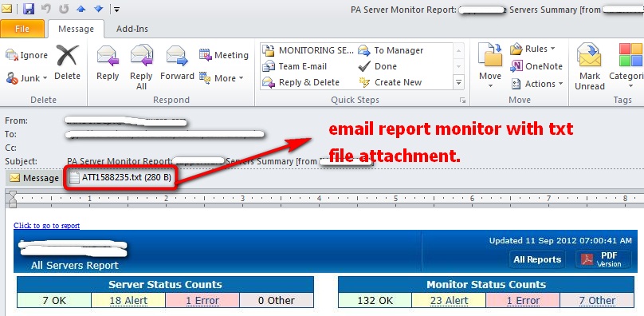Image resolution: width=644 pixels, height=316 pixels.
Task: Send message to OneNote
Action: (536, 66)
